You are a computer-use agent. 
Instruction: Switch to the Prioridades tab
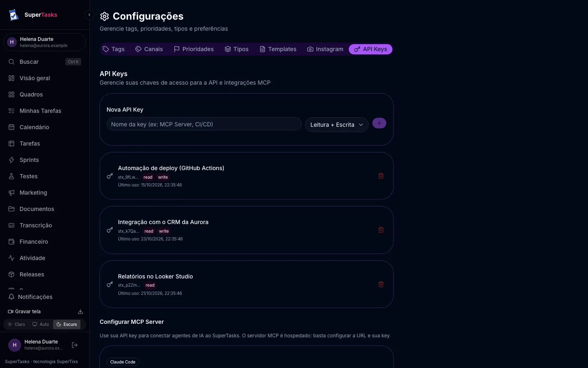194,49
